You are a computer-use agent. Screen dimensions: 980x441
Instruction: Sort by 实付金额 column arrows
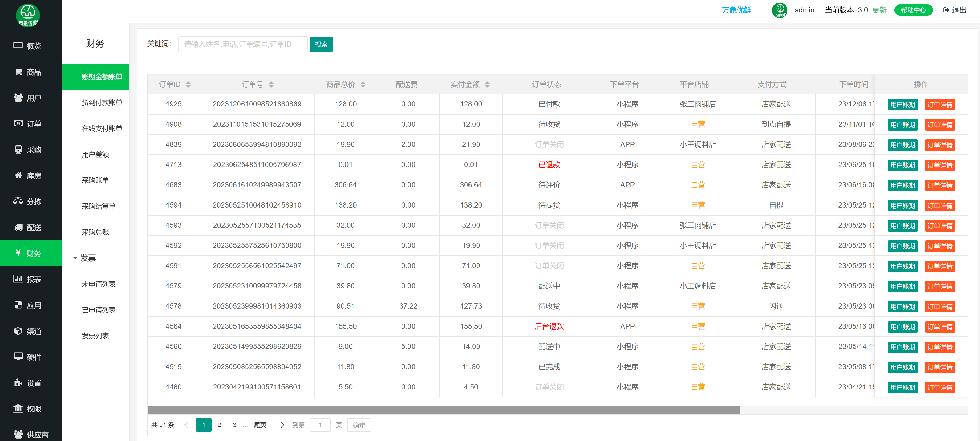(487, 84)
